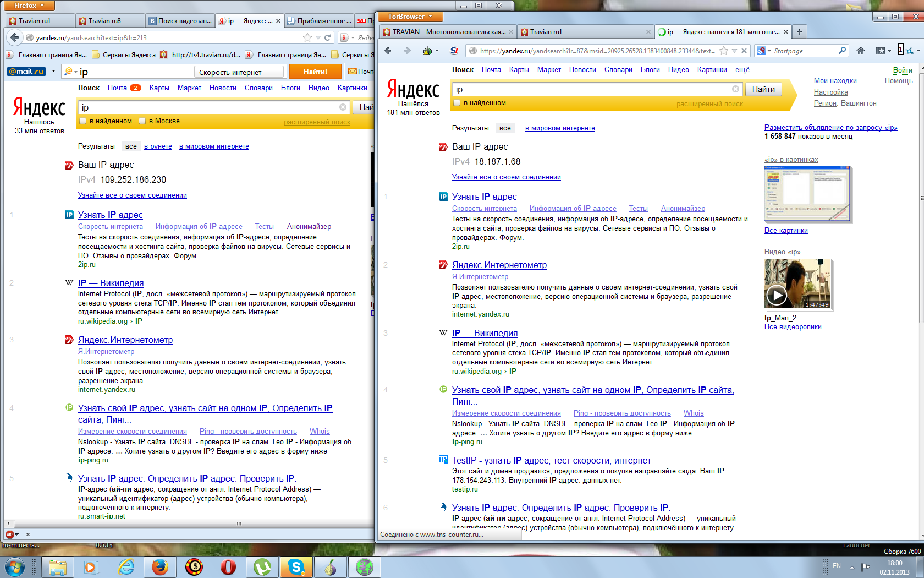Image resolution: width=924 pixels, height=578 pixels.
Task: Open Internet Explorer from the taskbar
Action: click(126, 567)
